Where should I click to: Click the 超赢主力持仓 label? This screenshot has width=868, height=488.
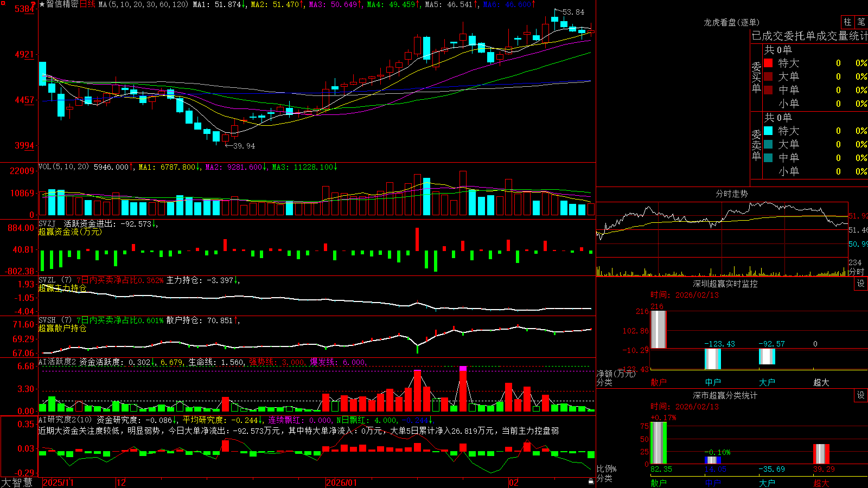coord(62,288)
